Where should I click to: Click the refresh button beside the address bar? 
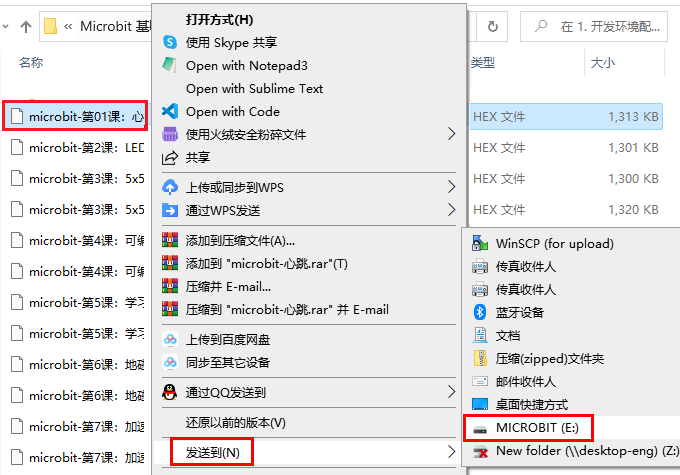click(x=493, y=26)
